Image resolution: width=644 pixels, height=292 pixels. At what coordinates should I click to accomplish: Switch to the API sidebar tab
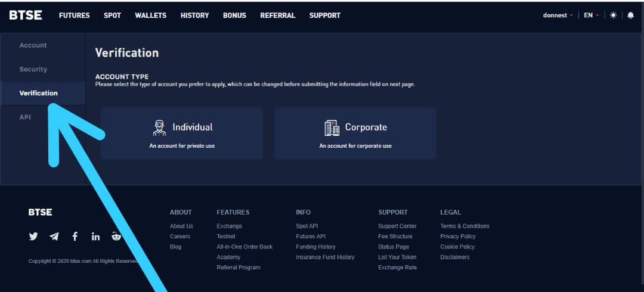tap(43, 117)
